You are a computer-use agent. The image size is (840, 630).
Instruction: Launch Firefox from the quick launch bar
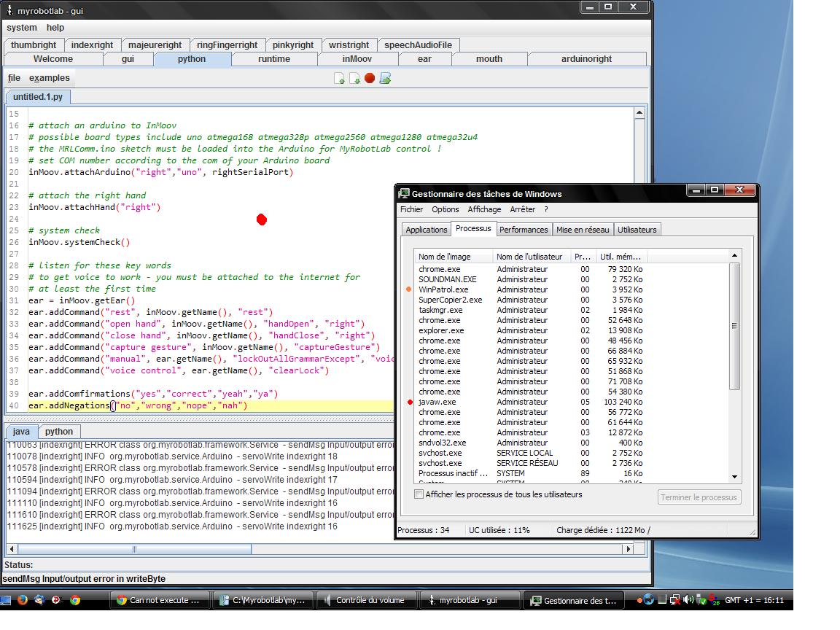point(22,600)
